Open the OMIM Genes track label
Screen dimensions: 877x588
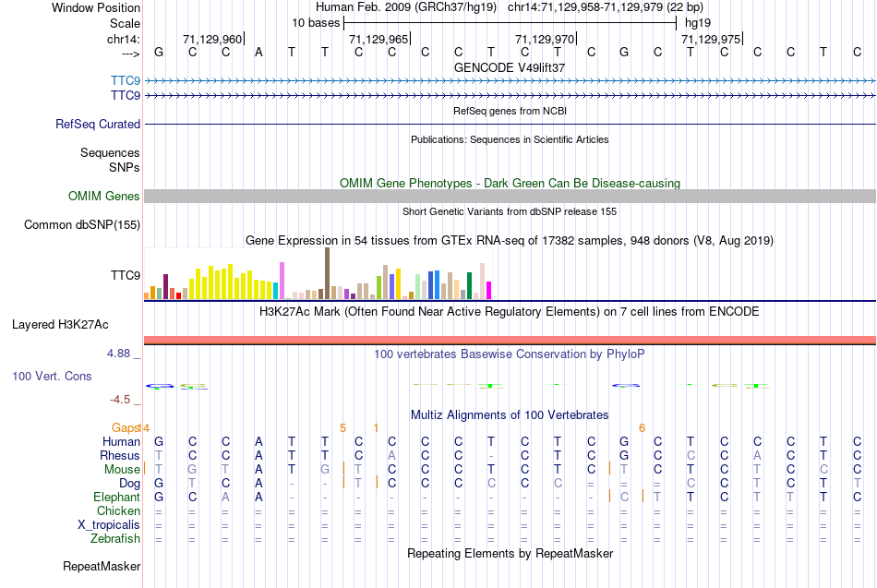pos(103,196)
